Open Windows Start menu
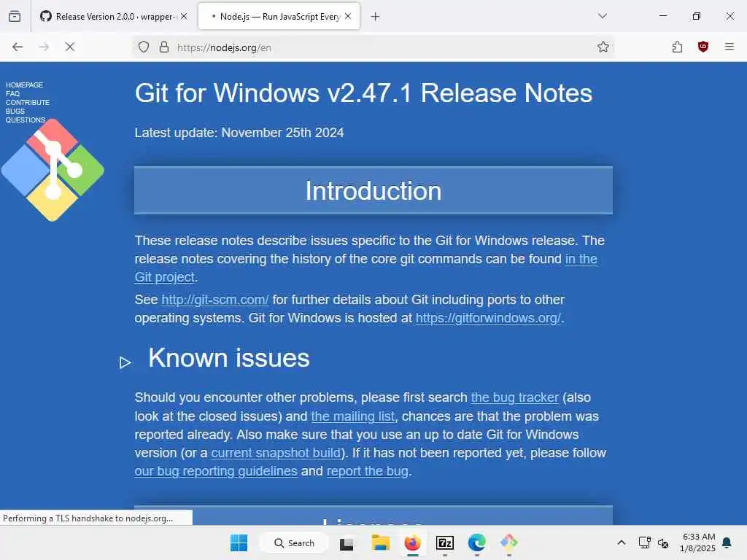This screenshot has height=560, width=747. click(x=239, y=542)
